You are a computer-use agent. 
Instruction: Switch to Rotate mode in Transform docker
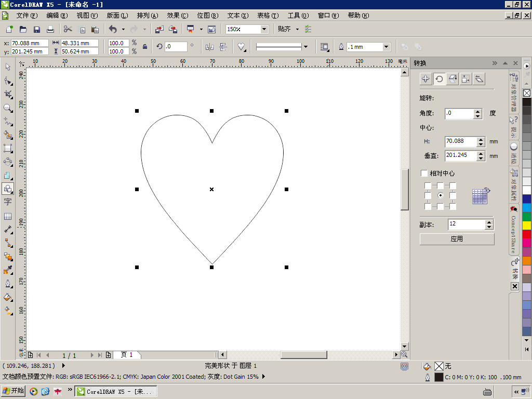tap(439, 79)
